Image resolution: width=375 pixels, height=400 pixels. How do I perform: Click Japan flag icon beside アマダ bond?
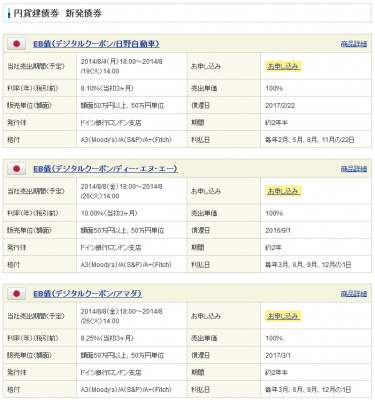[x=16, y=294]
